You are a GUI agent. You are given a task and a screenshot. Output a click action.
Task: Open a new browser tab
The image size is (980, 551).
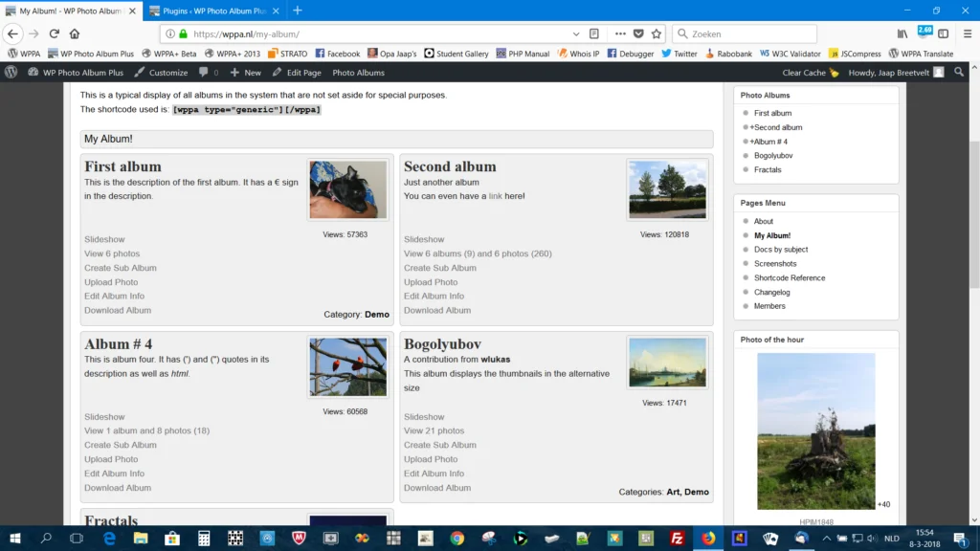click(x=298, y=11)
